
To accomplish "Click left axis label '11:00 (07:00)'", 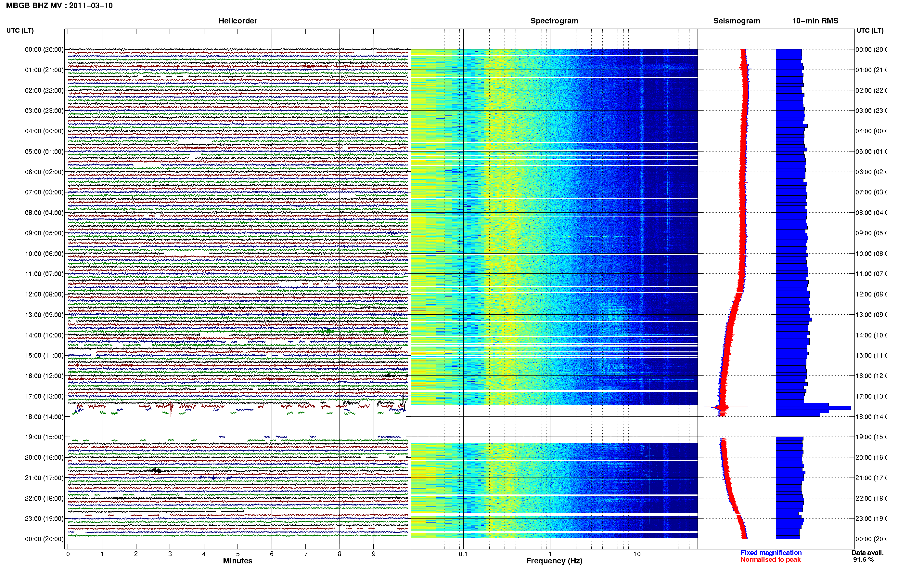I will (x=44, y=274).
